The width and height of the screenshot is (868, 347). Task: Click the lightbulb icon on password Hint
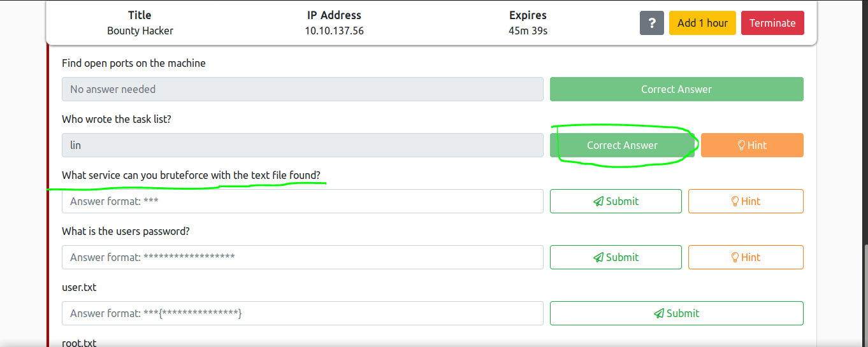(735, 257)
